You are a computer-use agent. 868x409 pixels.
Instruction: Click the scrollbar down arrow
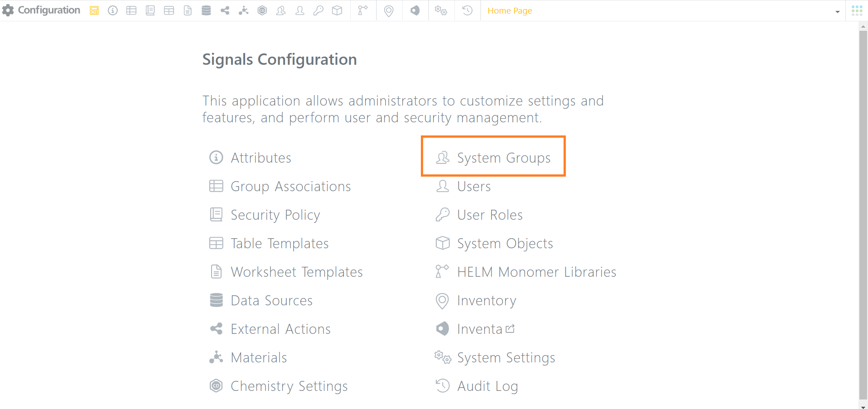click(863, 406)
